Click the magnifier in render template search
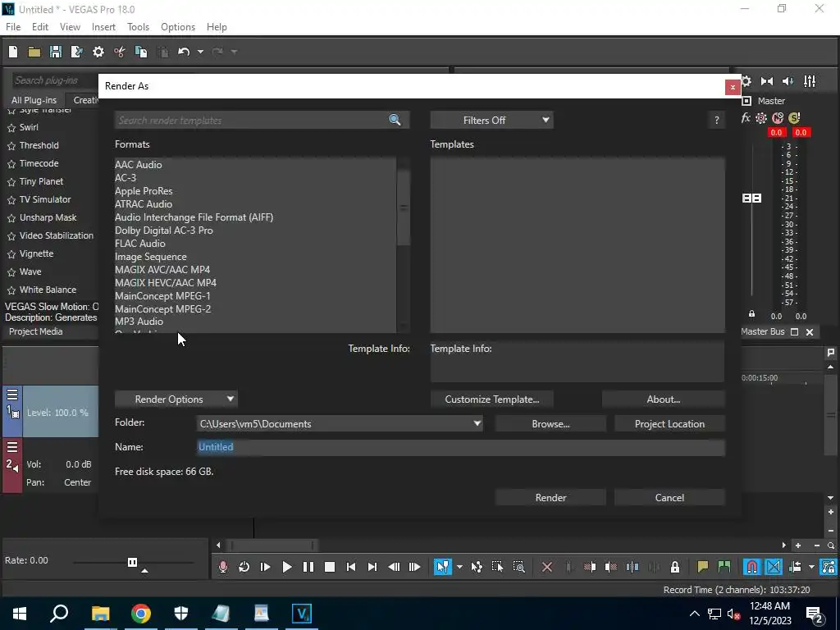The width and height of the screenshot is (840, 630). (x=395, y=120)
